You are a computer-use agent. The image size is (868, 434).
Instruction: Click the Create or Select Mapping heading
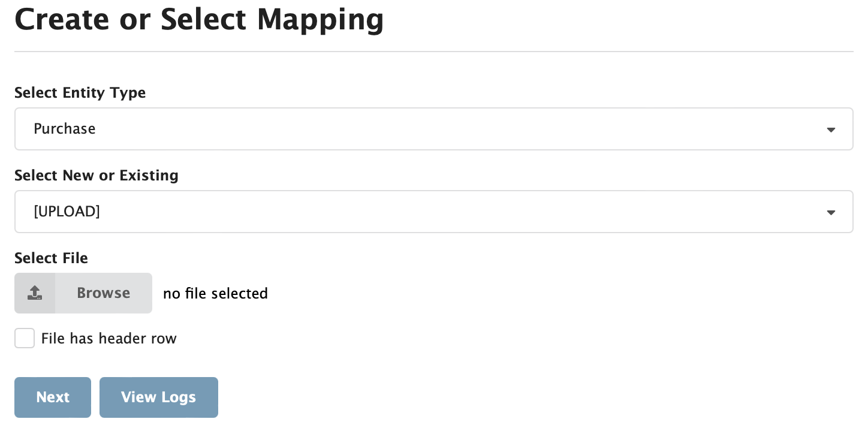[x=199, y=19]
